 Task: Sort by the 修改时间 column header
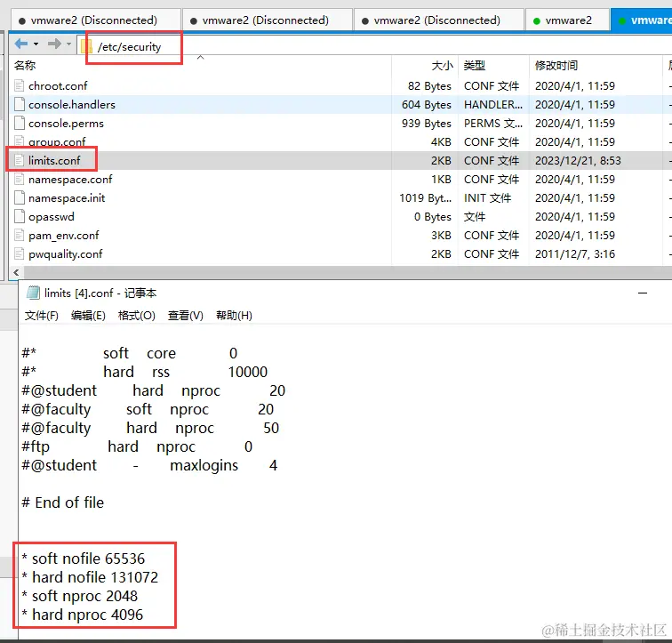click(x=556, y=66)
